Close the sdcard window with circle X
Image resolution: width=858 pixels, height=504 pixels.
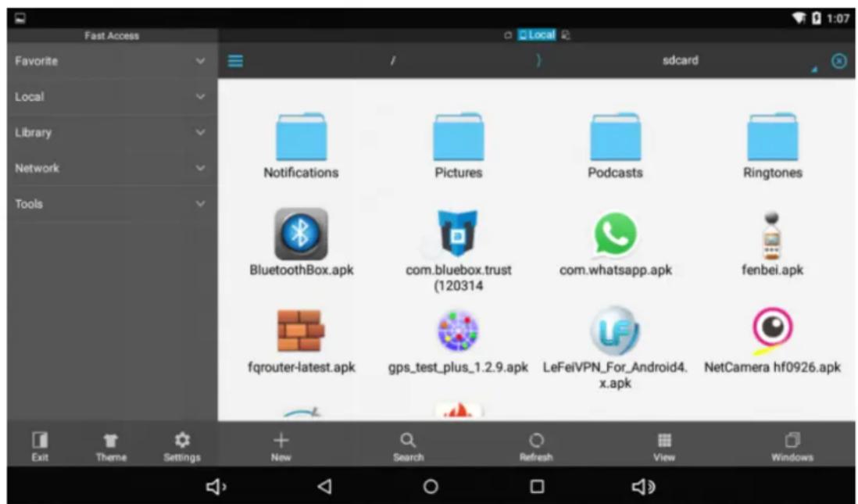coord(838,61)
